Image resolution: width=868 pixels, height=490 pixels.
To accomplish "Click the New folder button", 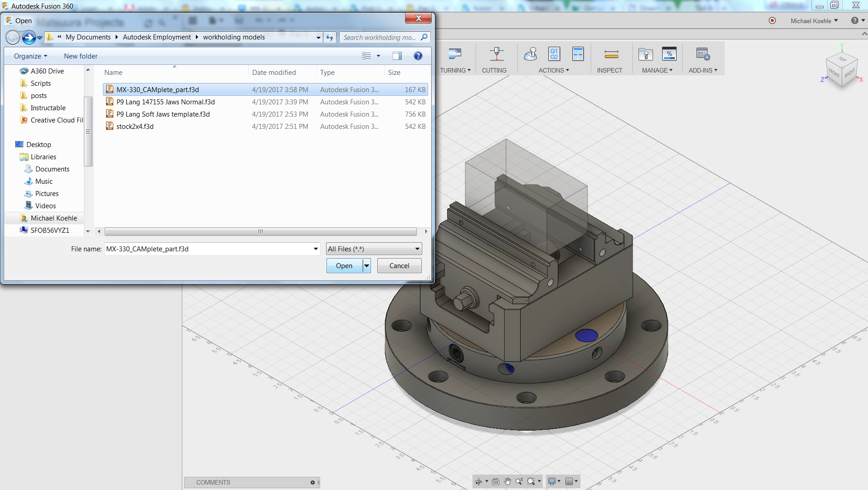I will (81, 56).
